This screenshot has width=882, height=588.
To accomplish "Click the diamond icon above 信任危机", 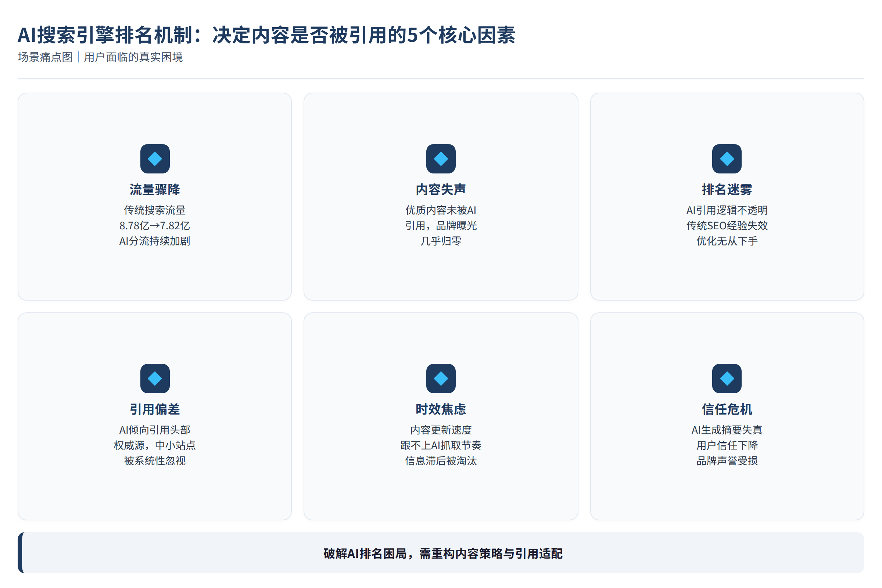I will pos(727,379).
